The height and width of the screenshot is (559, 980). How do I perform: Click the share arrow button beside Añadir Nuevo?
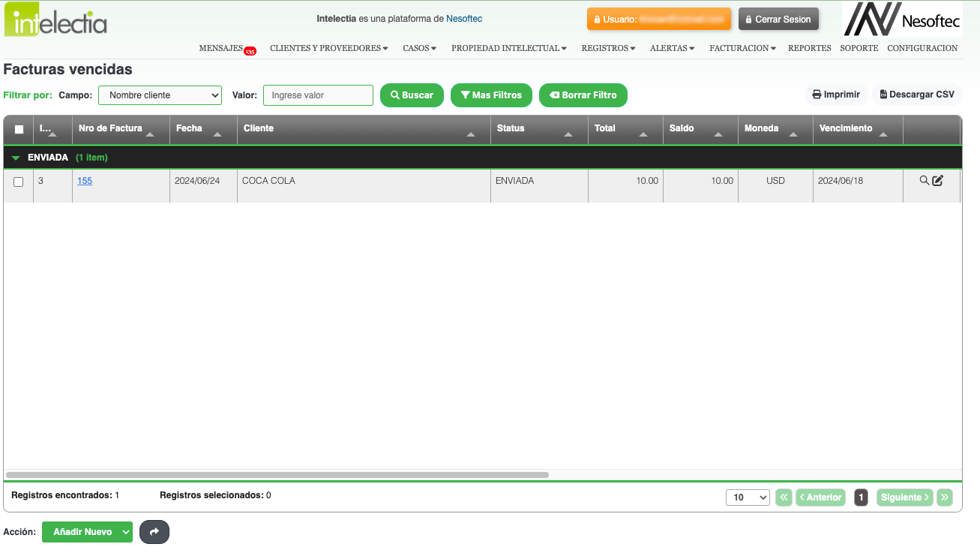pyautogui.click(x=154, y=532)
